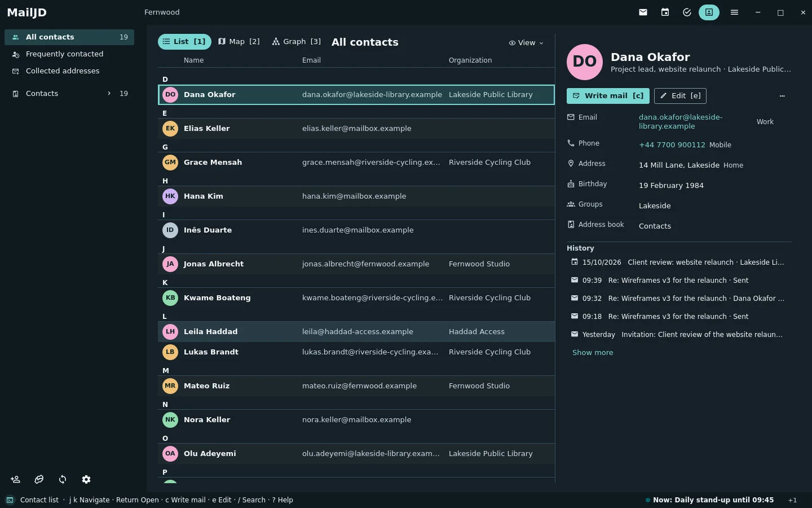Click Dana Okafor's large DO avatar
The image size is (812, 508).
pyautogui.click(x=585, y=62)
